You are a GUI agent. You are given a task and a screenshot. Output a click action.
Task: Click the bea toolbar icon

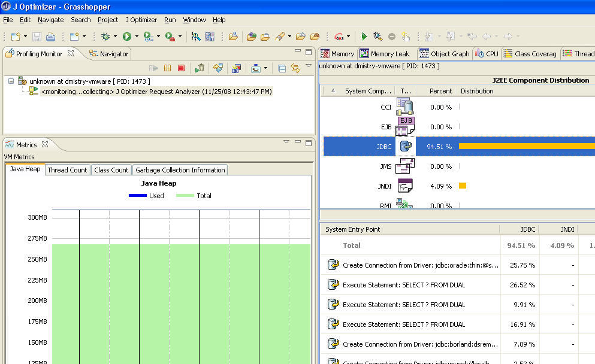coord(339,37)
